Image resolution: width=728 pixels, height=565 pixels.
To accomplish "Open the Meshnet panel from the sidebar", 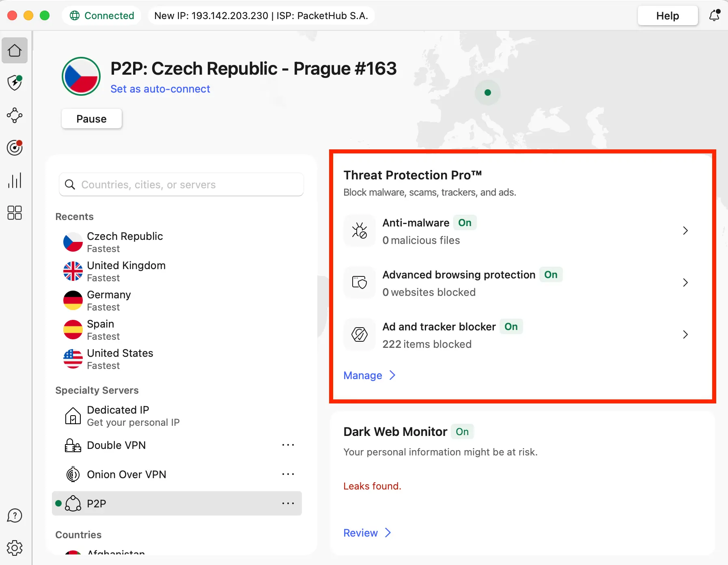I will 15,115.
